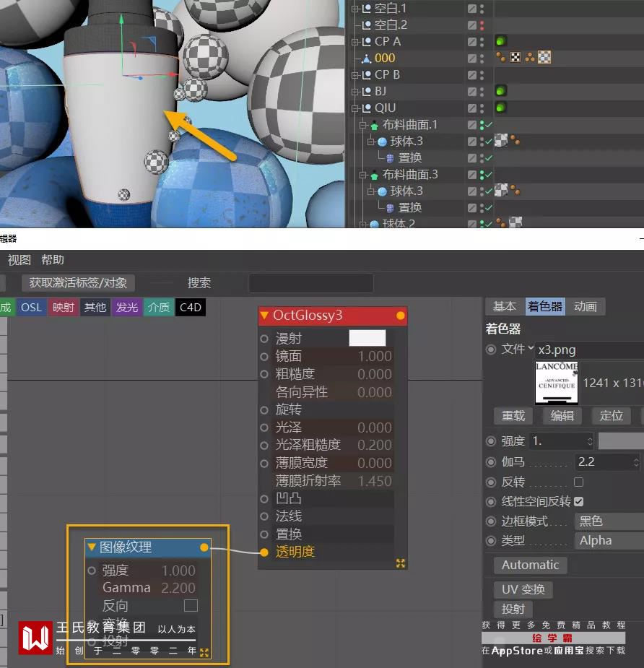Click the output dot of OctGlossy3 node

(401, 316)
